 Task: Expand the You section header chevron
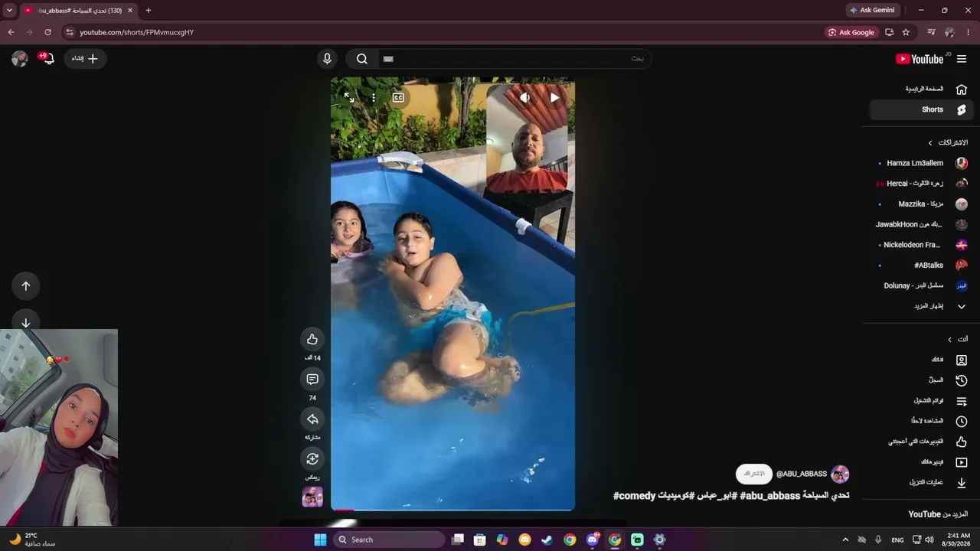pyautogui.click(x=950, y=339)
